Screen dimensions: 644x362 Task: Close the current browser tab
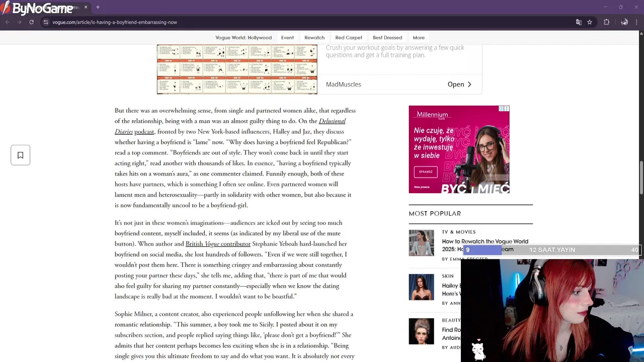86,7
